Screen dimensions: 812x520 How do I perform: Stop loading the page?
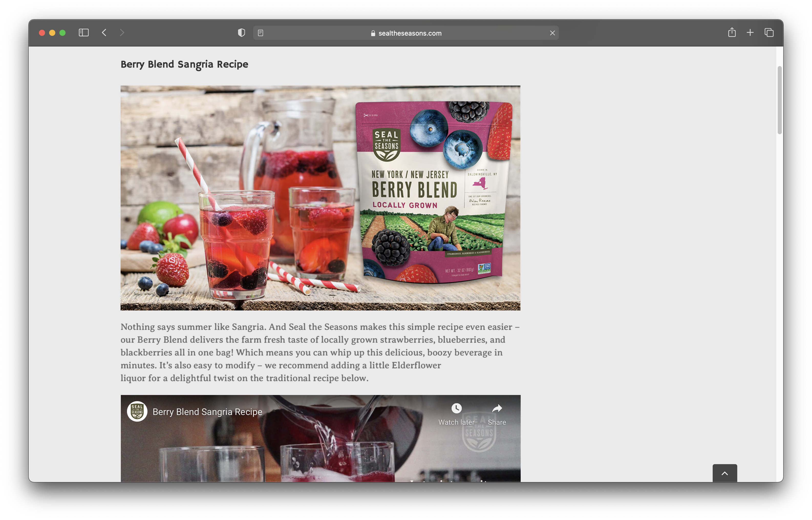click(x=552, y=33)
